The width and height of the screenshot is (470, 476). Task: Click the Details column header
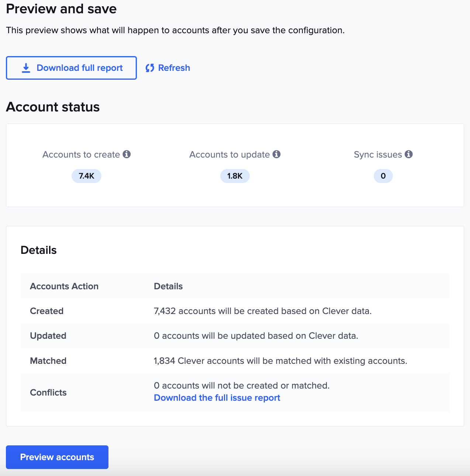(168, 286)
